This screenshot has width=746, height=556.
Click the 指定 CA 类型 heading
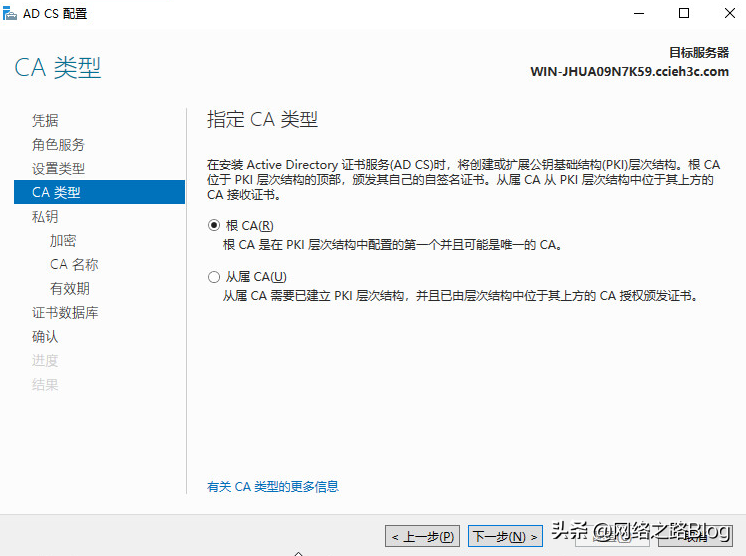point(262,119)
